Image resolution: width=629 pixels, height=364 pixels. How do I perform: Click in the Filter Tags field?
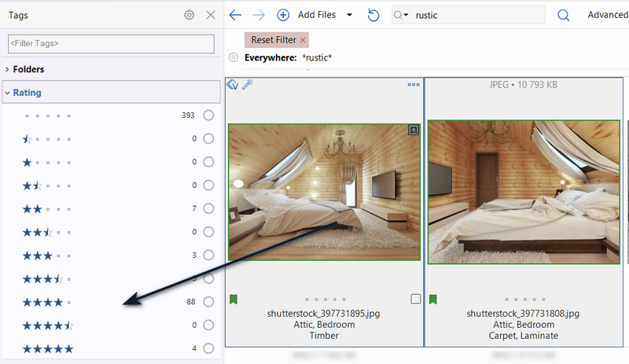[x=110, y=44]
